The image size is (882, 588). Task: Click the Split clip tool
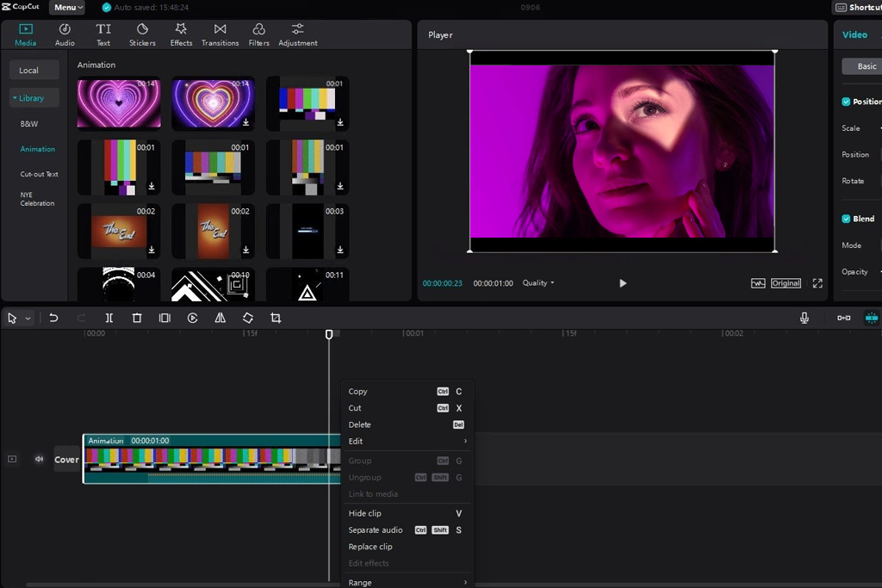point(109,319)
